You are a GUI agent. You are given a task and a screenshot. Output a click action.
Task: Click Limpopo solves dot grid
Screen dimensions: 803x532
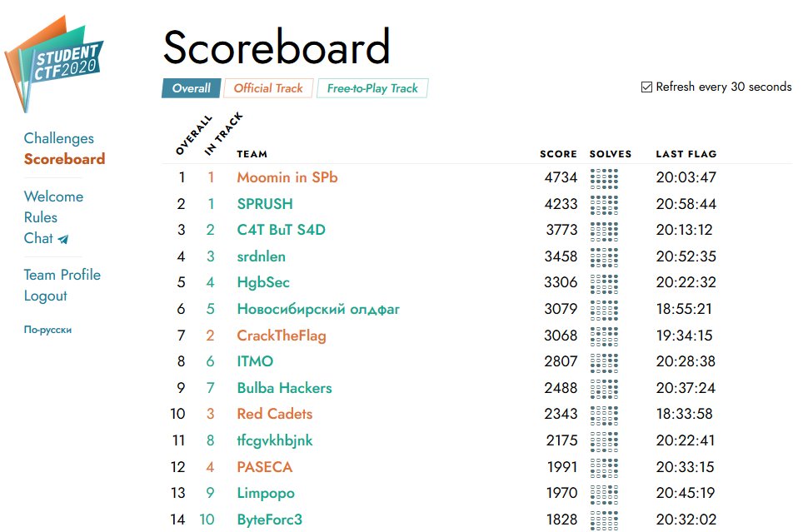click(x=604, y=494)
